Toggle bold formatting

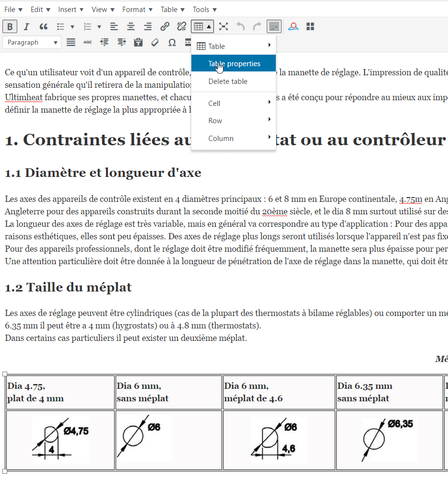10,26
